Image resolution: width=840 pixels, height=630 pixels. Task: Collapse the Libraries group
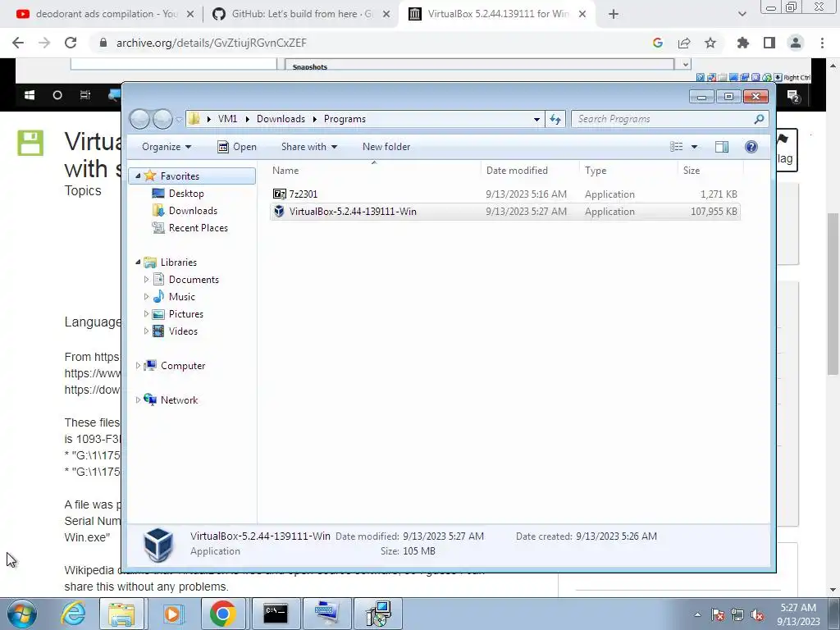pos(138,262)
